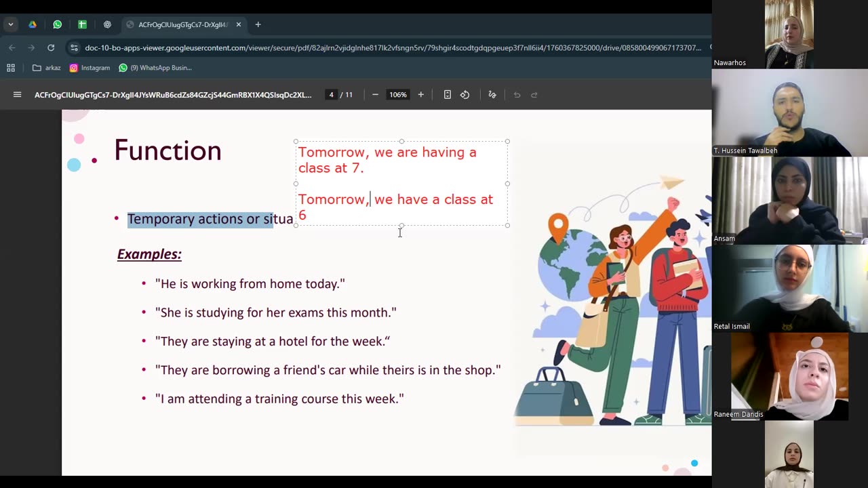Toggle the PDF sidebar menu
This screenshot has width=868, height=488.
[x=18, y=95]
